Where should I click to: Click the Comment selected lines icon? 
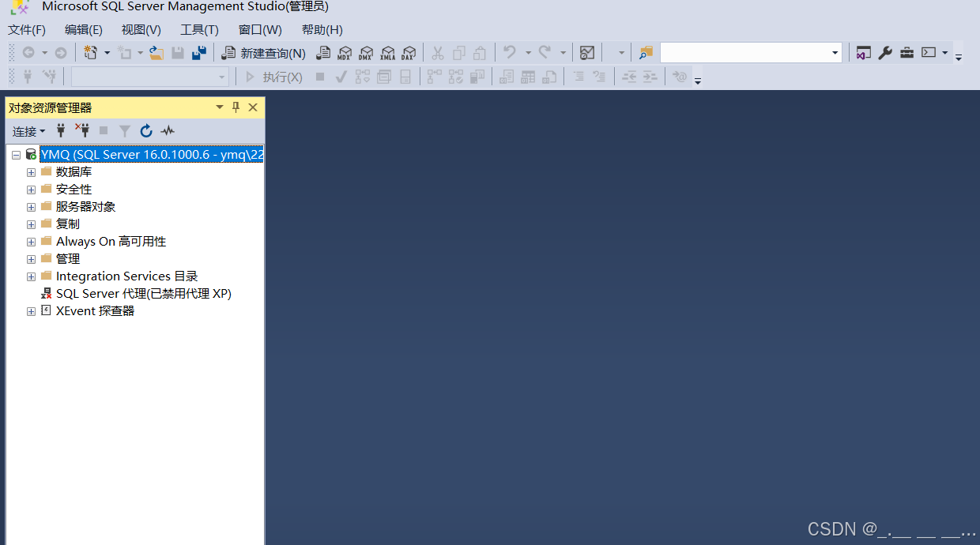point(578,77)
